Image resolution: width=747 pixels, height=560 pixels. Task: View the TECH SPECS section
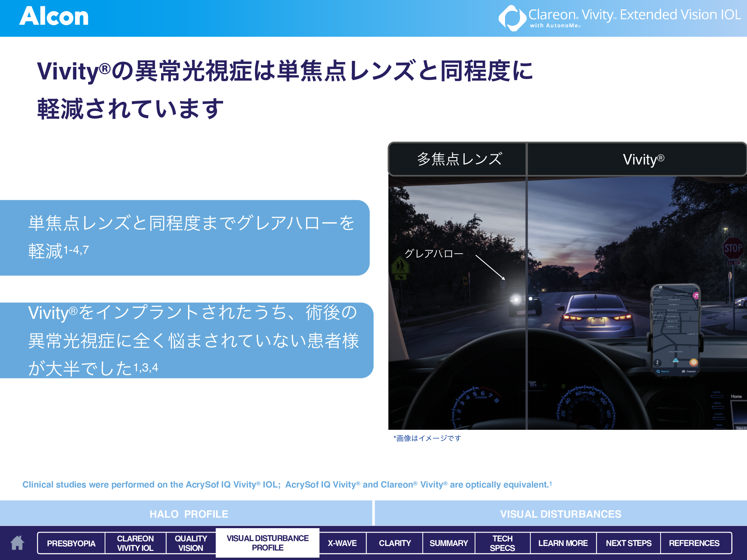(503, 543)
